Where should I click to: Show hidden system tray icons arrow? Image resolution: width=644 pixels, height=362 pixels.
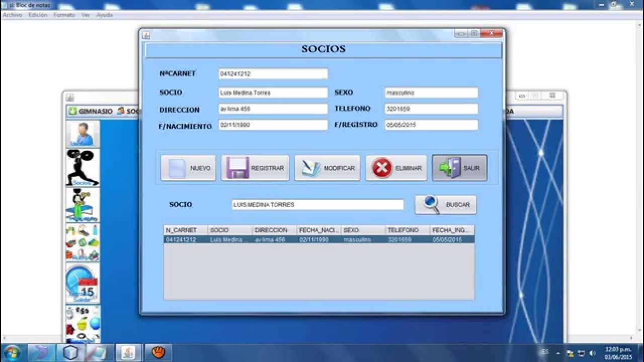point(557,352)
